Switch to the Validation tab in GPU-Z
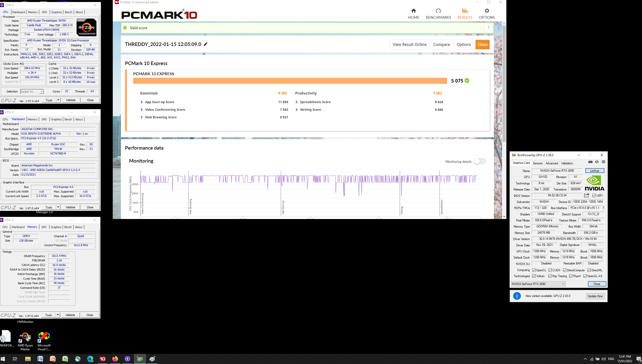The image size is (642, 364). point(567,163)
